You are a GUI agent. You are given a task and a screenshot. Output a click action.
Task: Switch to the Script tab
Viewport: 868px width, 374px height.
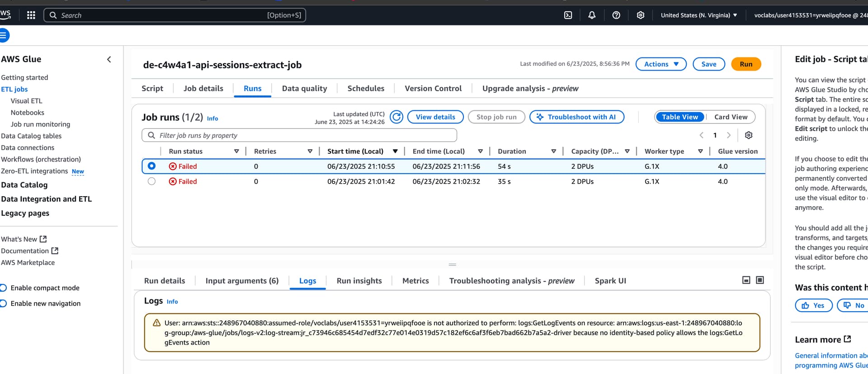point(152,89)
